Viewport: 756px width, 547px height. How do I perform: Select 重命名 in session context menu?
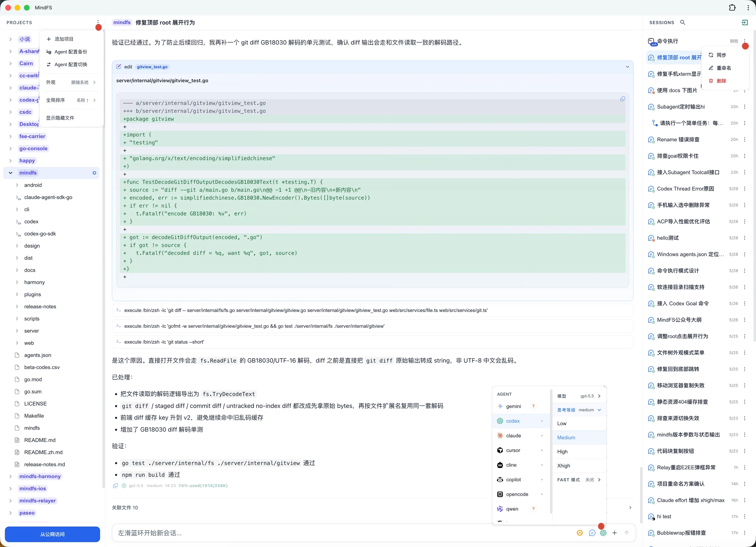725,68
